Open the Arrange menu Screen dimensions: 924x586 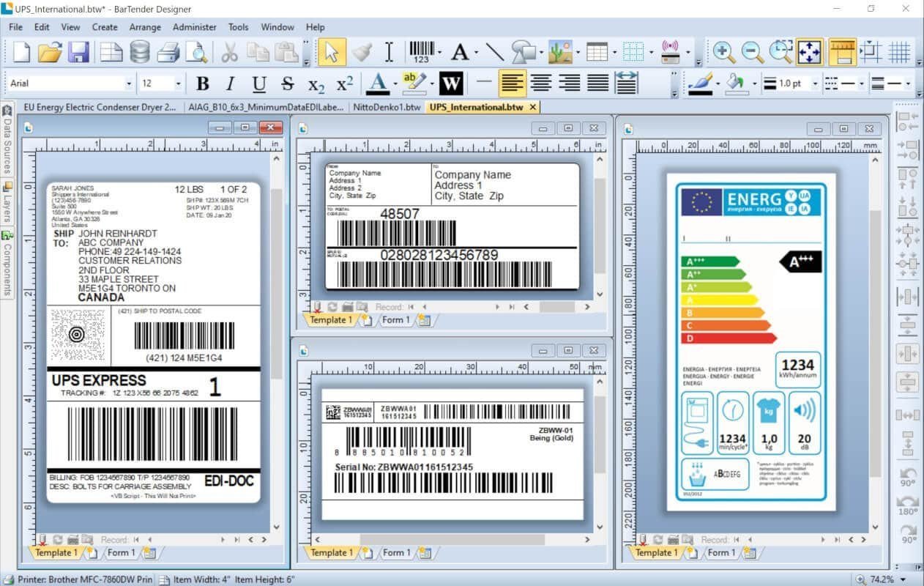tap(145, 27)
